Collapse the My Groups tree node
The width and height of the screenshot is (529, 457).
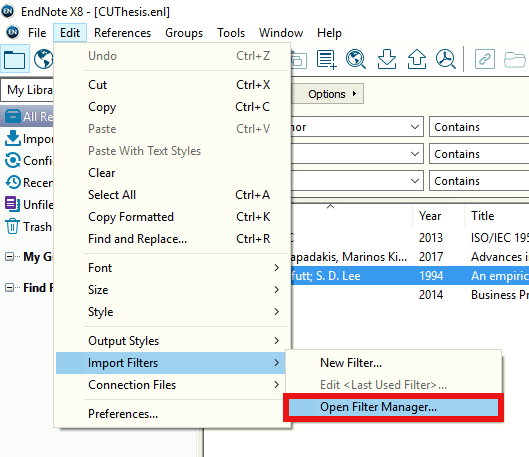click(9, 257)
